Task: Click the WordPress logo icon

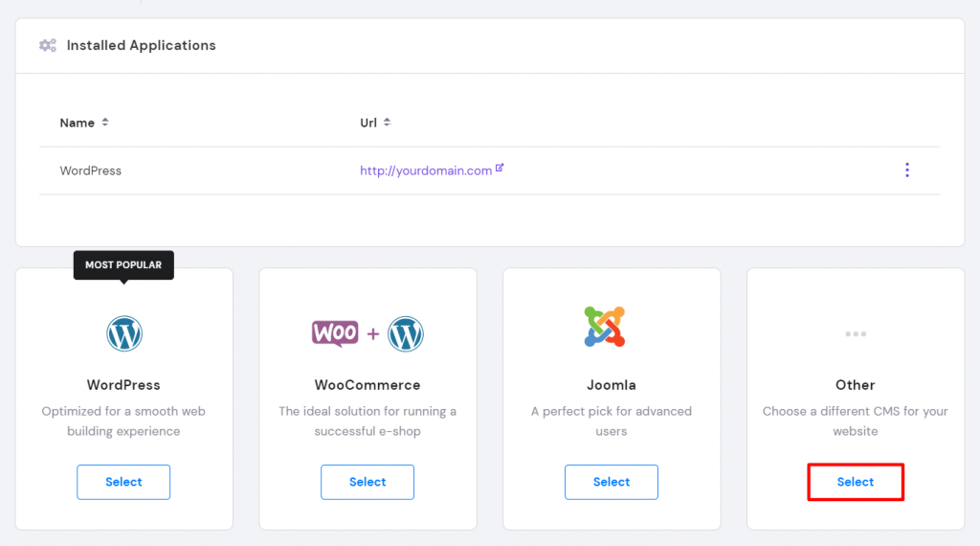Action: pos(123,333)
